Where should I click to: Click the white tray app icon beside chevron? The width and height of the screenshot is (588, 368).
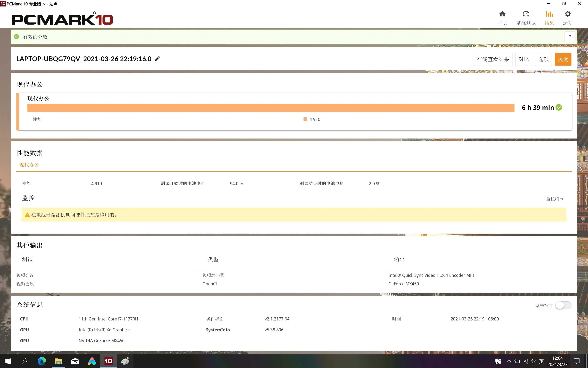[x=498, y=361]
